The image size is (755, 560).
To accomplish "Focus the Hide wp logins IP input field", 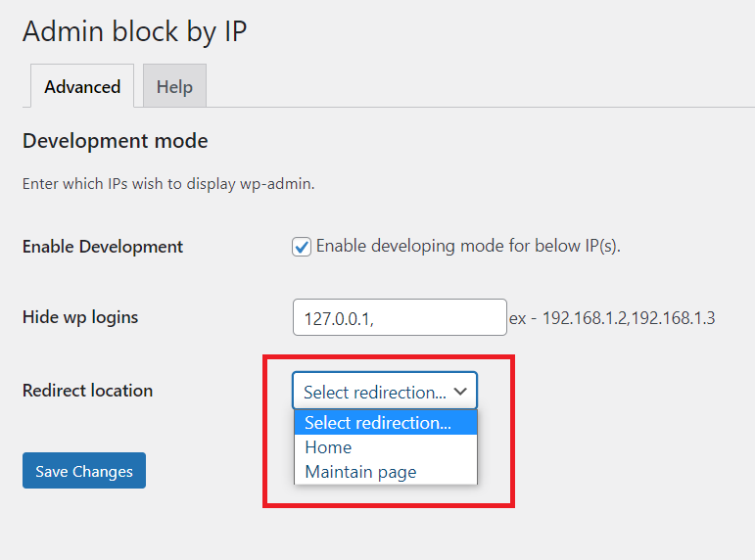I will 400,317.
